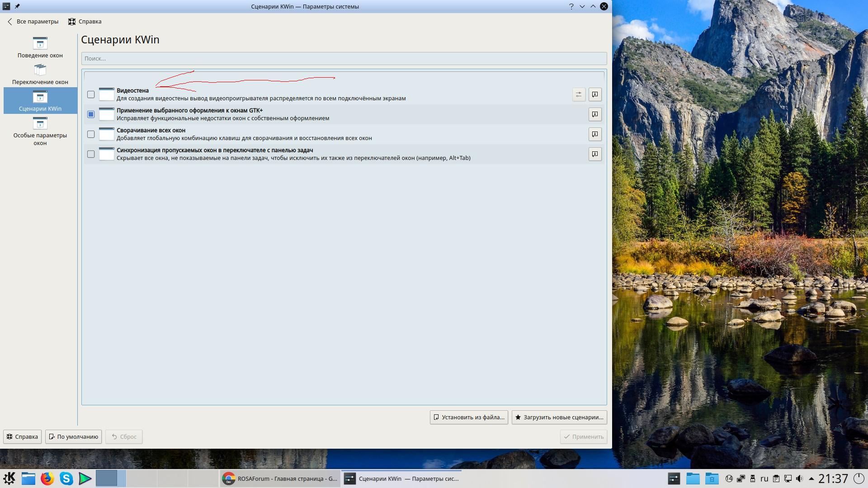Enable the Видеостена script checkbox
This screenshot has width=868, height=488.
click(x=91, y=94)
